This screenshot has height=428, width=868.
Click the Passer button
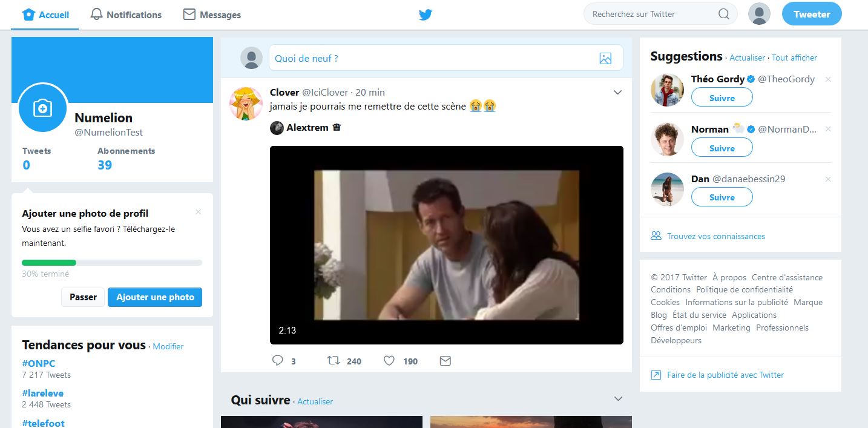pos(83,297)
